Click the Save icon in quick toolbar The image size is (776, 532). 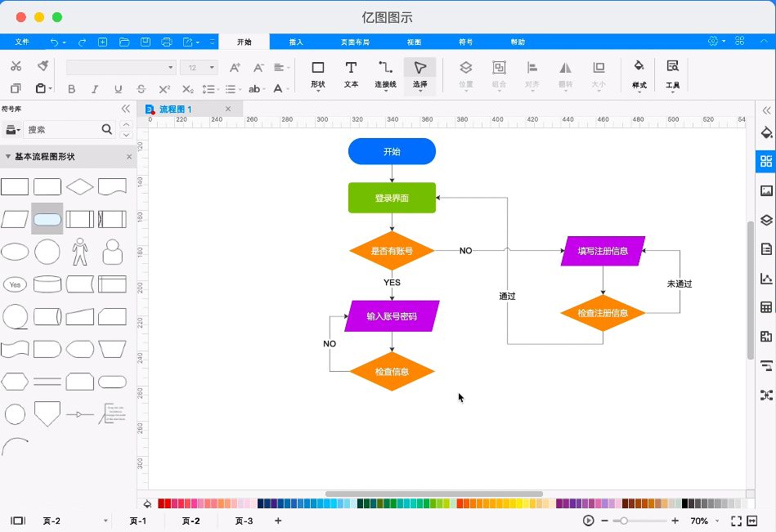pyautogui.click(x=146, y=42)
